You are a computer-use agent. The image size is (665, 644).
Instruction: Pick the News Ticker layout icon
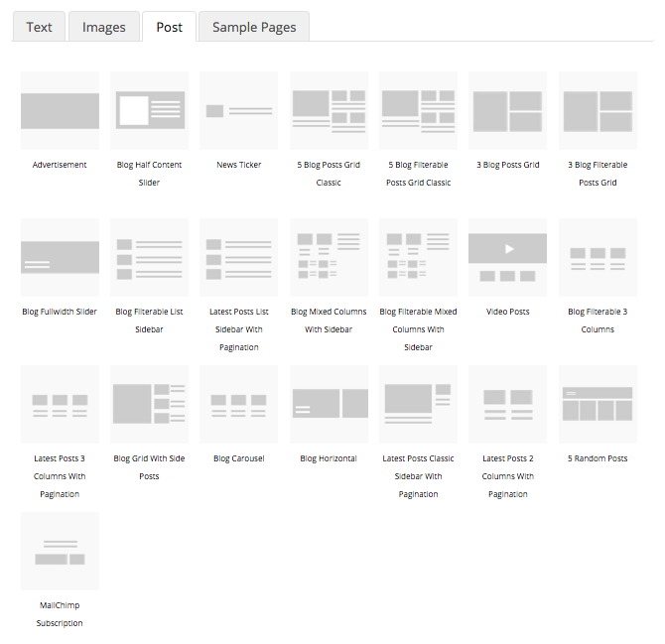239,110
